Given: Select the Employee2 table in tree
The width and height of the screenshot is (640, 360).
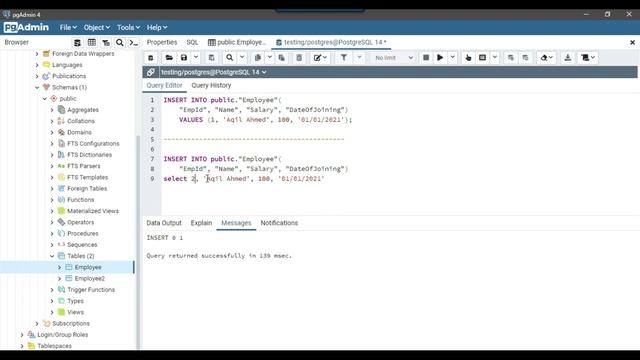Looking at the screenshot, I should [90, 278].
